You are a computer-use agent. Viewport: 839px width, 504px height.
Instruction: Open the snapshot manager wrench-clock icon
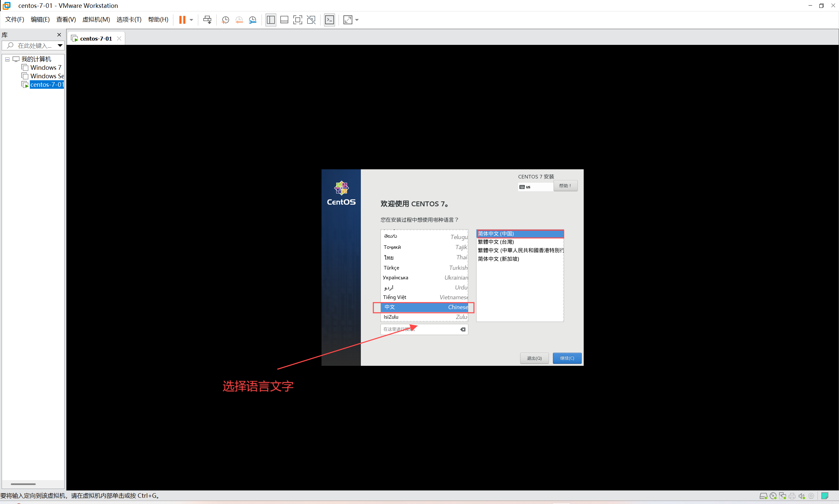coord(252,20)
